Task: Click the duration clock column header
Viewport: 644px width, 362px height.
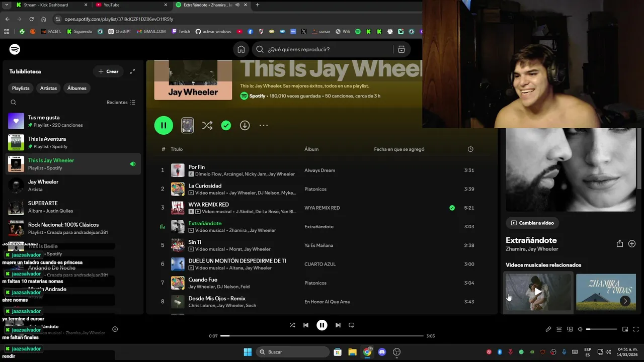Action: (470, 149)
